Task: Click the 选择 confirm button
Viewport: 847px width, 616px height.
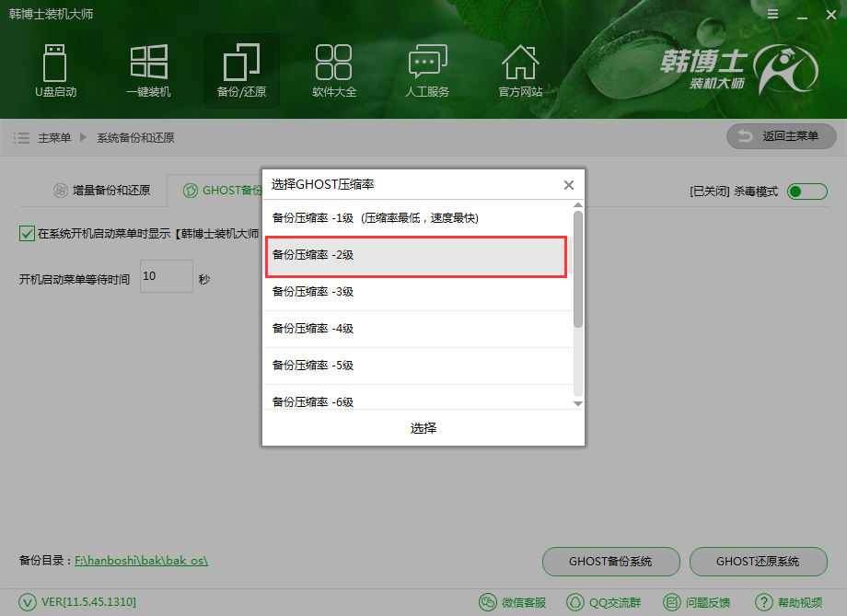Action: coord(423,427)
